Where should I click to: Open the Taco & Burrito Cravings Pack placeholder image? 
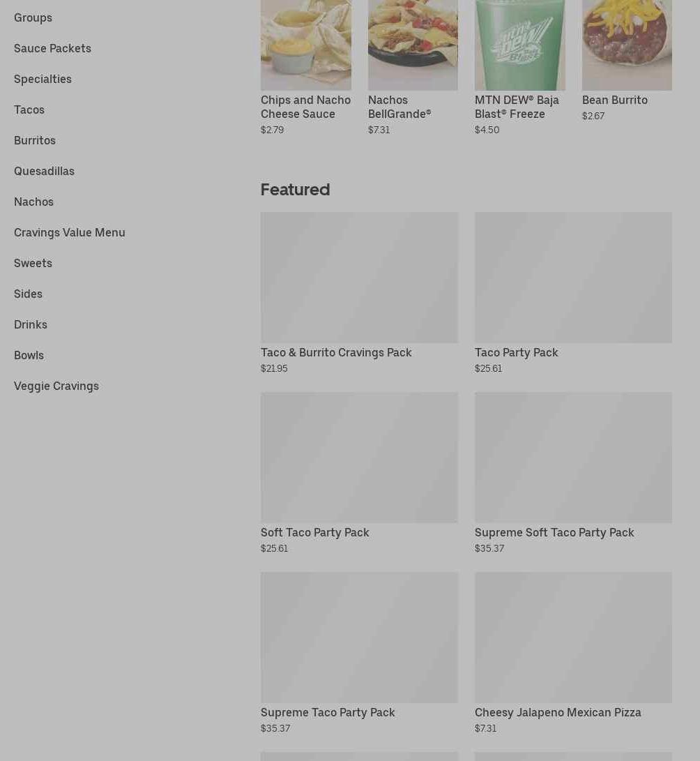click(x=360, y=278)
